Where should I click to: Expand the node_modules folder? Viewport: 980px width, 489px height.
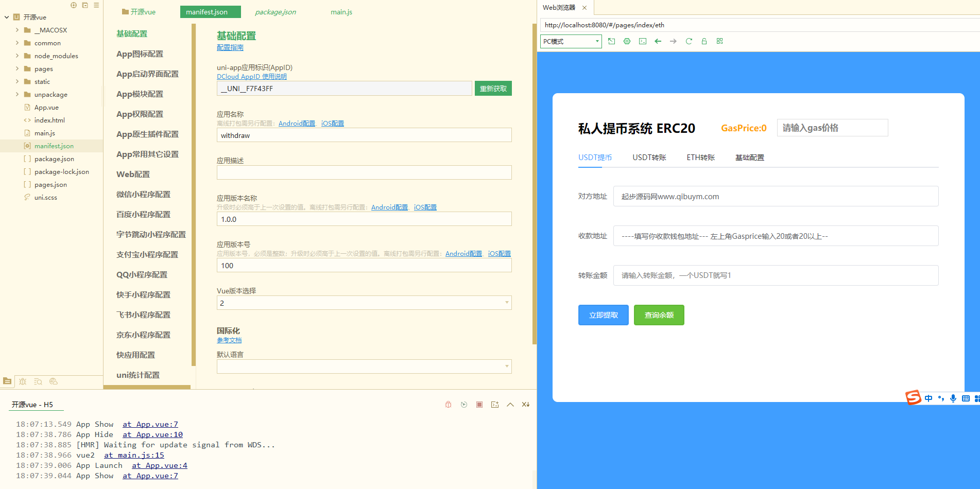pyautogui.click(x=17, y=56)
